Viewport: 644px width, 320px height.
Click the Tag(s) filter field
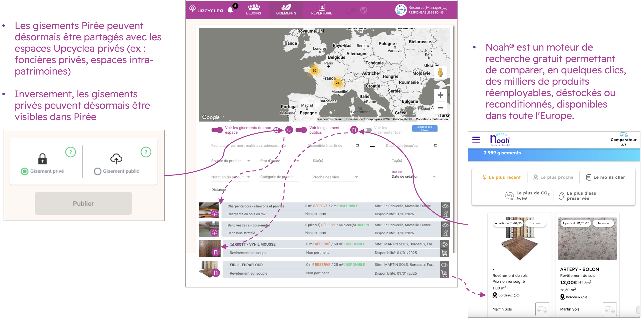pyautogui.click(x=414, y=161)
